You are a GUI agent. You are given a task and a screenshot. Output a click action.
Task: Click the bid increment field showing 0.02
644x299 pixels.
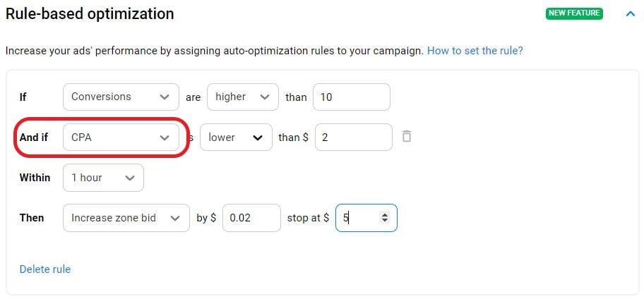[x=251, y=218]
